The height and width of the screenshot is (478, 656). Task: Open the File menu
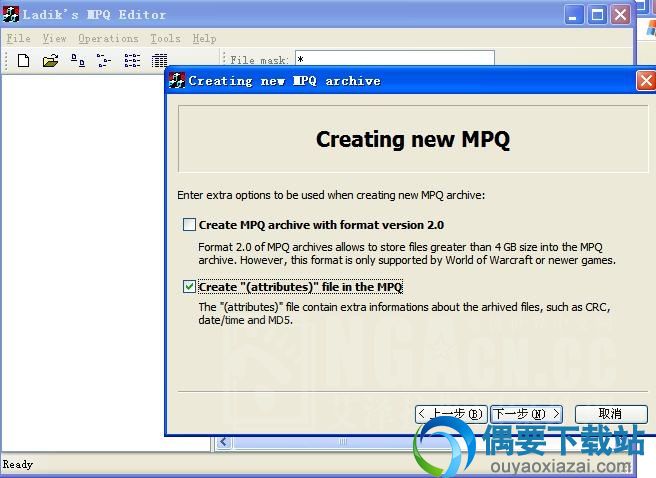pyautogui.click(x=18, y=38)
